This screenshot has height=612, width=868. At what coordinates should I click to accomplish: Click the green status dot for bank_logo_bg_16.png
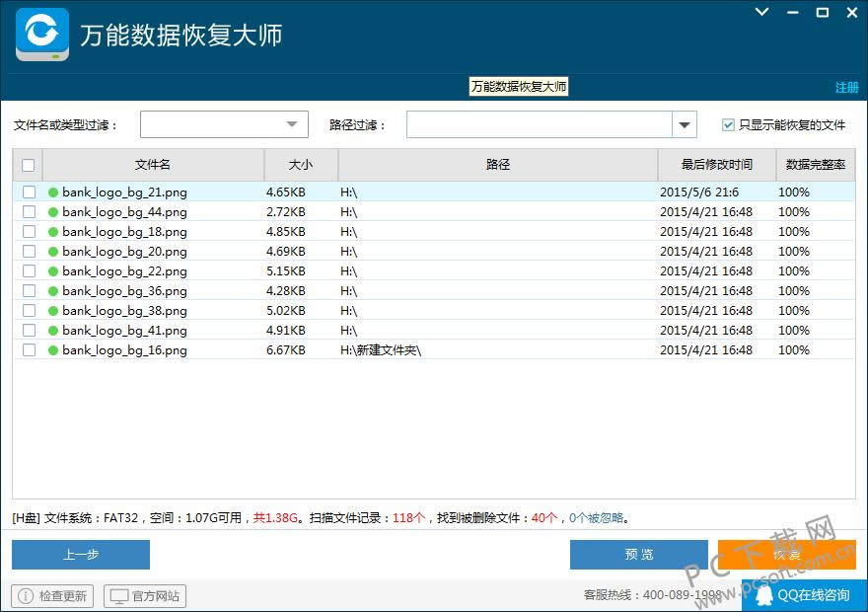point(53,350)
